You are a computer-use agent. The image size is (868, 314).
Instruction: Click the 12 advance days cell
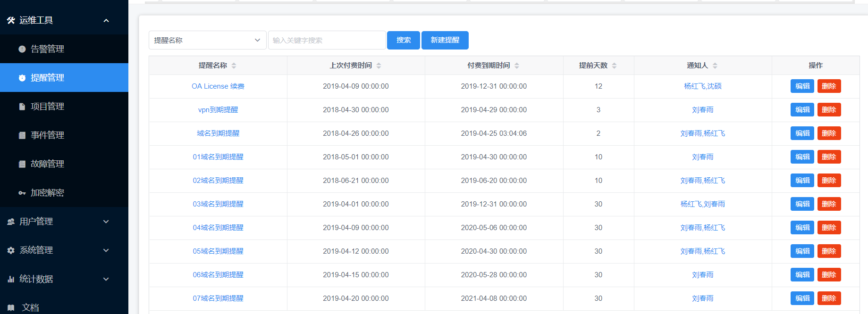pos(598,86)
